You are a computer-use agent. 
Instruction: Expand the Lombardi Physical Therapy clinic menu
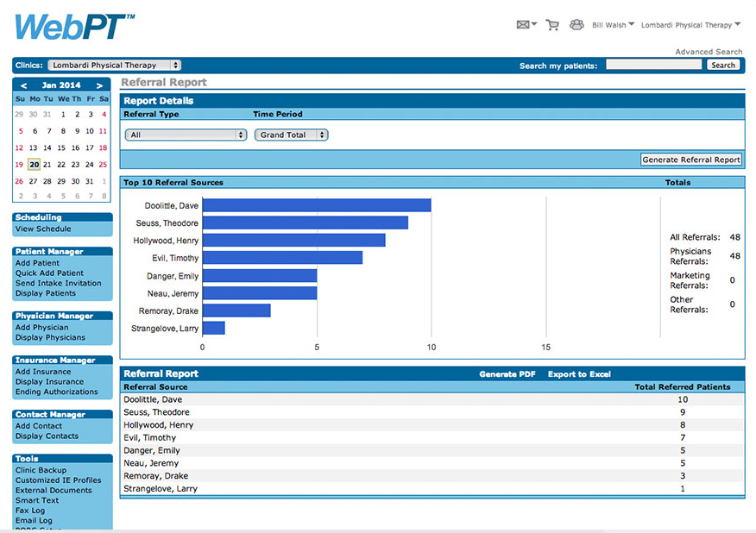click(x=690, y=25)
